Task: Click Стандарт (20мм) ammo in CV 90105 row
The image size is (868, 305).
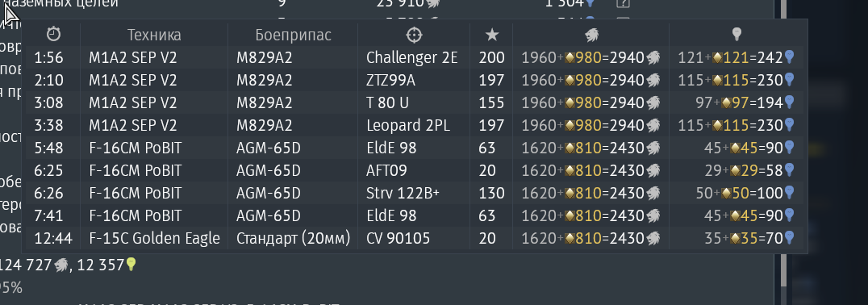Action: (x=294, y=239)
